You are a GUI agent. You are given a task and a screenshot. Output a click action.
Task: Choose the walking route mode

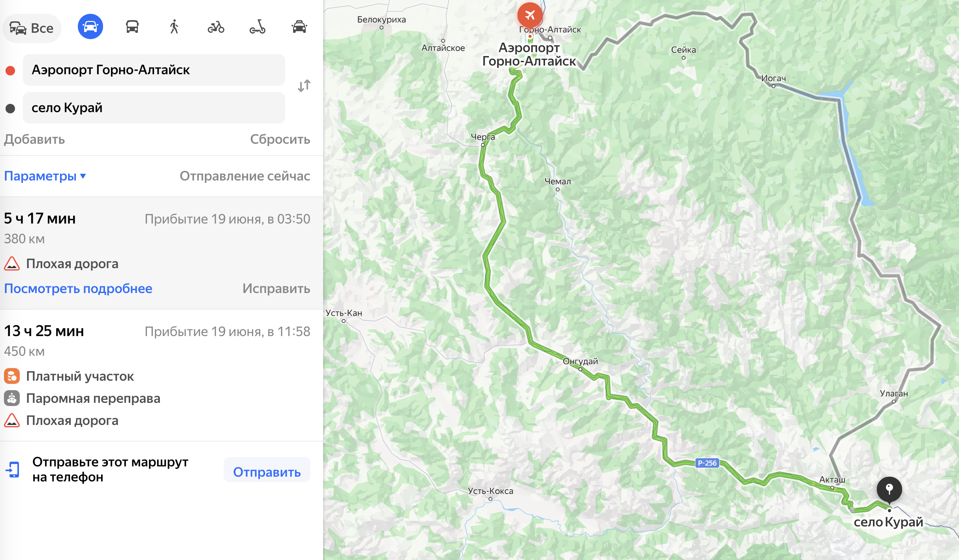(x=174, y=27)
